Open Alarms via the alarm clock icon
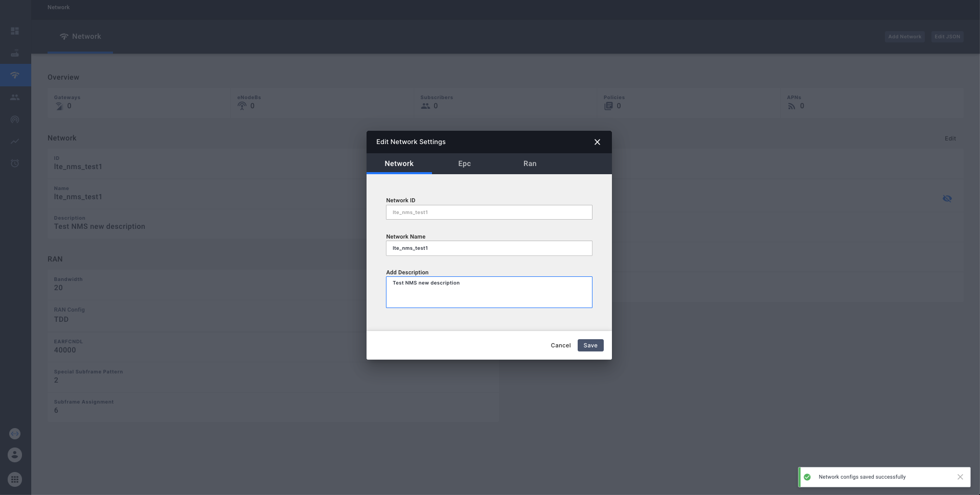This screenshot has width=980, height=495. 15,163
